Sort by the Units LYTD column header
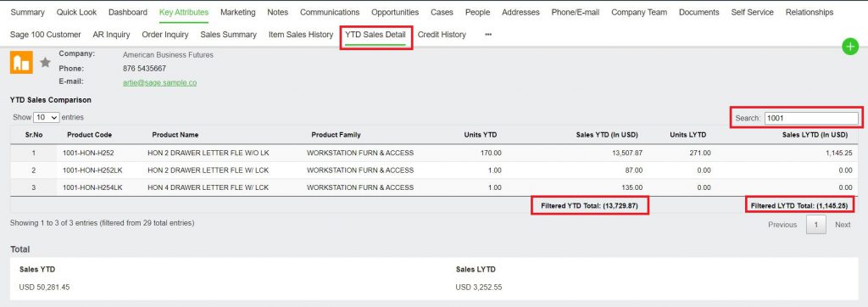This screenshot has width=868, height=307. pos(687,135)
